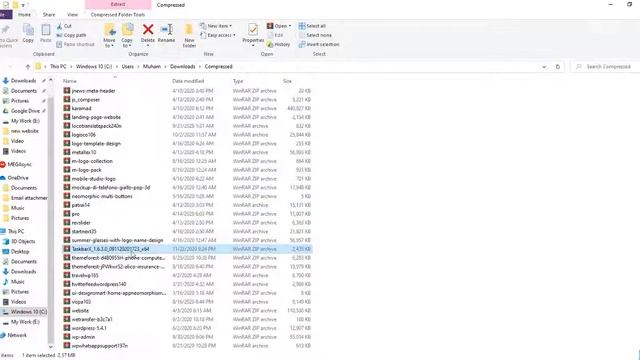Click Select all in ribbon
640x360 pixels.
click(312, 26)
